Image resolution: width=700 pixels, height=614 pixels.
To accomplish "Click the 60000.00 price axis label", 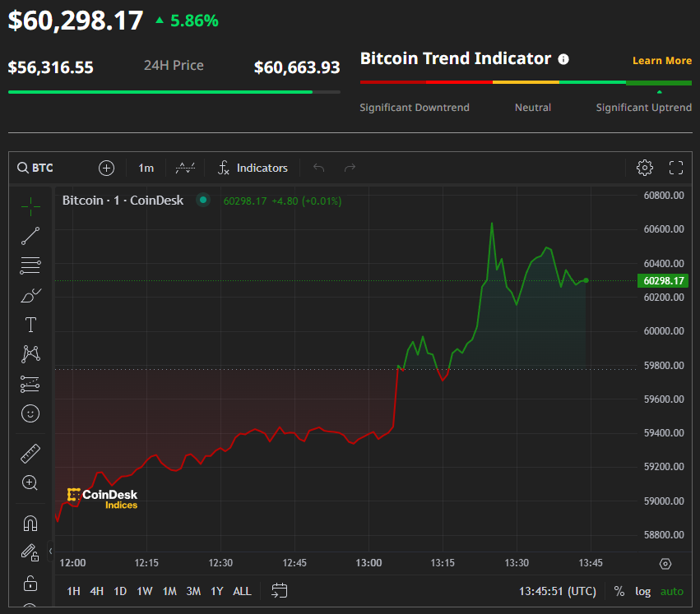I will pos(663,331).
